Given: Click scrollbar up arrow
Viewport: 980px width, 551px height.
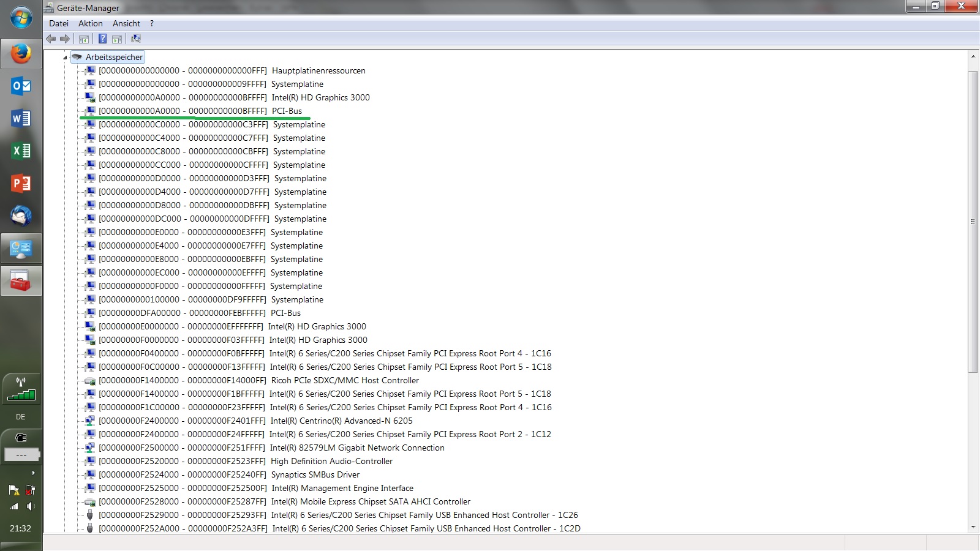Looking at the screenshot, I should coord(973,56).
